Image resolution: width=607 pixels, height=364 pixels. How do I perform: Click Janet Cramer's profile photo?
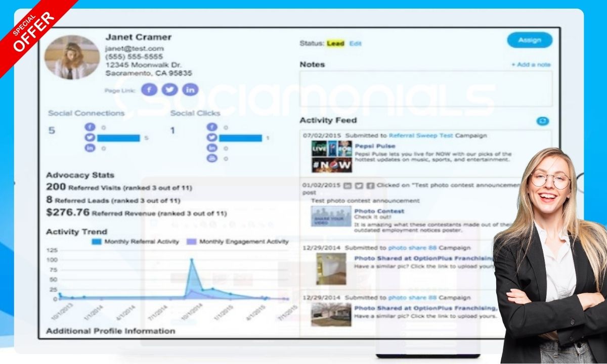(x=72, y=57)
